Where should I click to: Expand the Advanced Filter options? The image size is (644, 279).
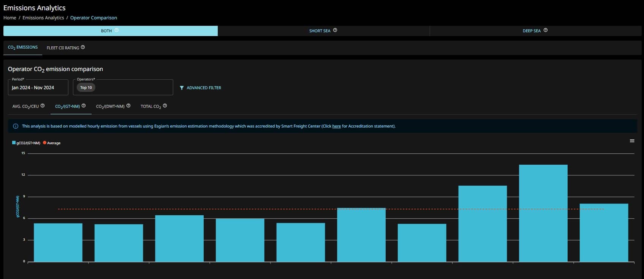coord(200,88)
